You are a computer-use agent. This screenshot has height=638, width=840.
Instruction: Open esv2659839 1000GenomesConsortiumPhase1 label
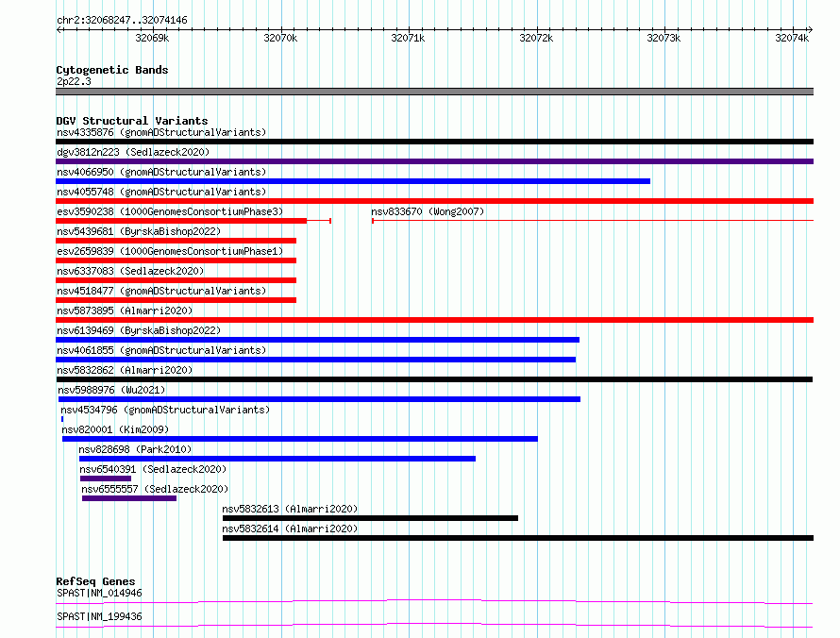pyautogui.click(x=170, y=251)
